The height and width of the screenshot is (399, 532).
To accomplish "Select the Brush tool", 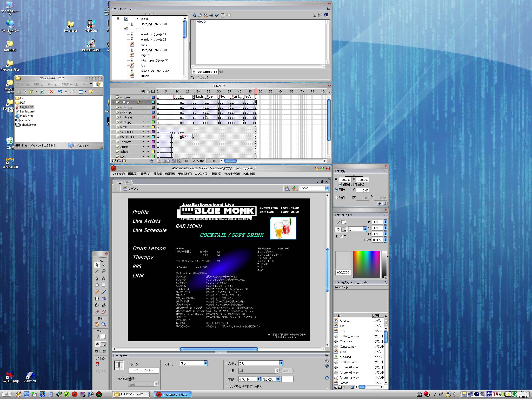I will 103,292.
